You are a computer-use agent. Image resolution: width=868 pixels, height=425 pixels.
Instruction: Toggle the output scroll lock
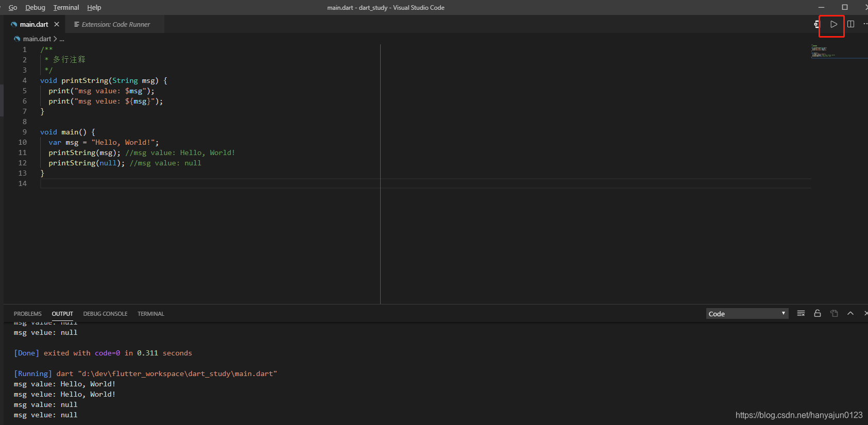coord(817,313)
